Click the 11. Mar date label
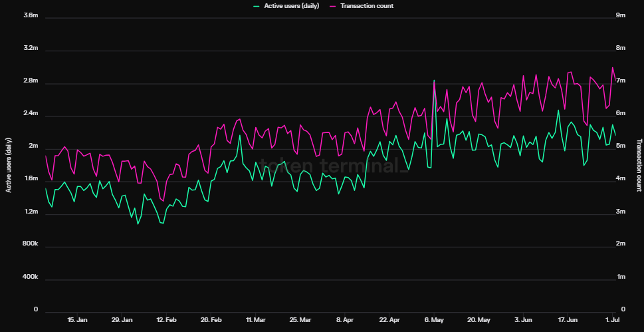 click(255, 319)
